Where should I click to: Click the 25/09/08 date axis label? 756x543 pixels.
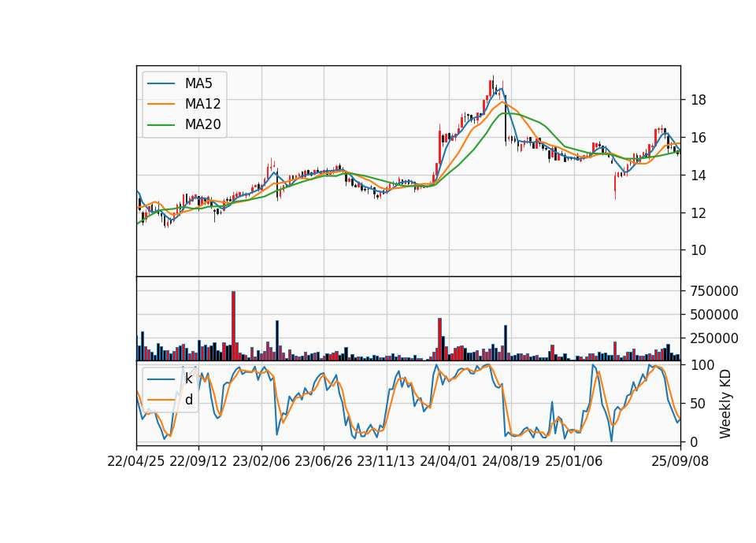680,461
